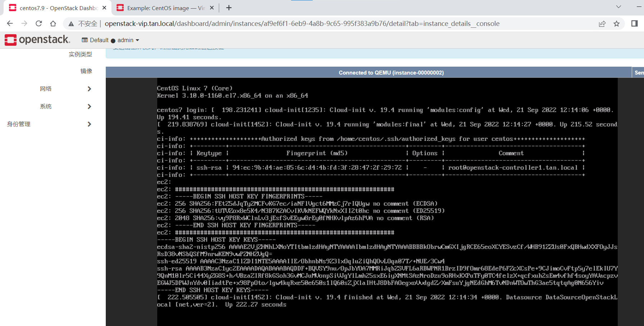Open 镜像 in the sidebar
This screenshot has height=326, width=644.
coord(86,71)
